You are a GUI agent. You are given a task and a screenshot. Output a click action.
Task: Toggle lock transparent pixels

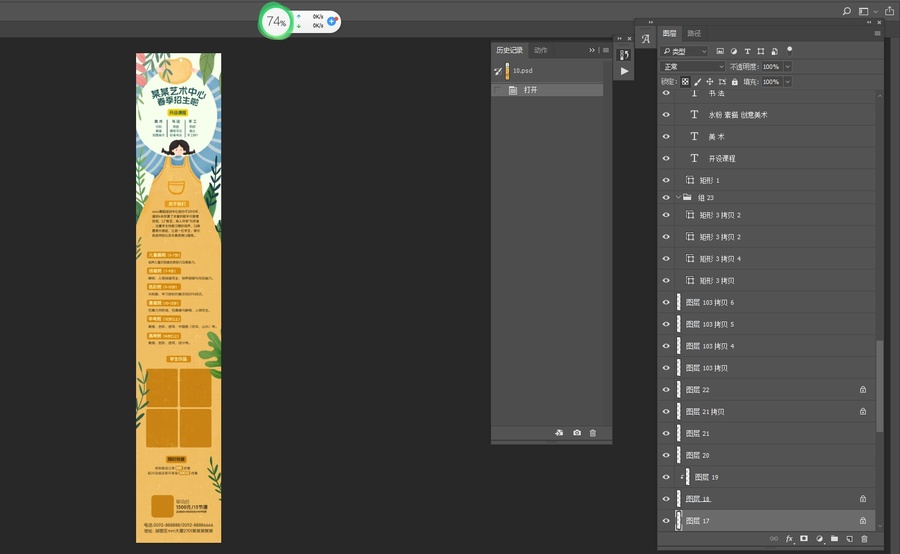point(685,82)
